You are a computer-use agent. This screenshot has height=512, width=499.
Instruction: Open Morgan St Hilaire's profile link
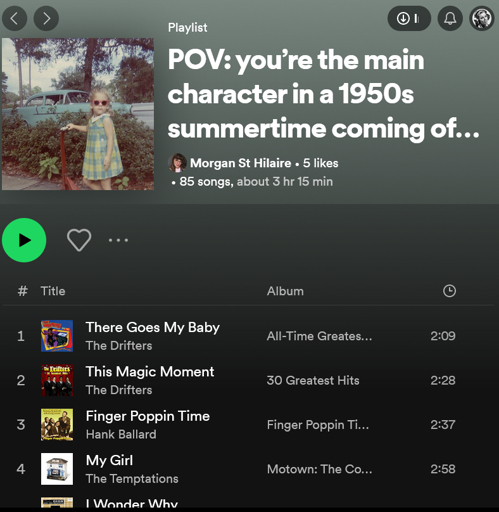coord(241,163)
